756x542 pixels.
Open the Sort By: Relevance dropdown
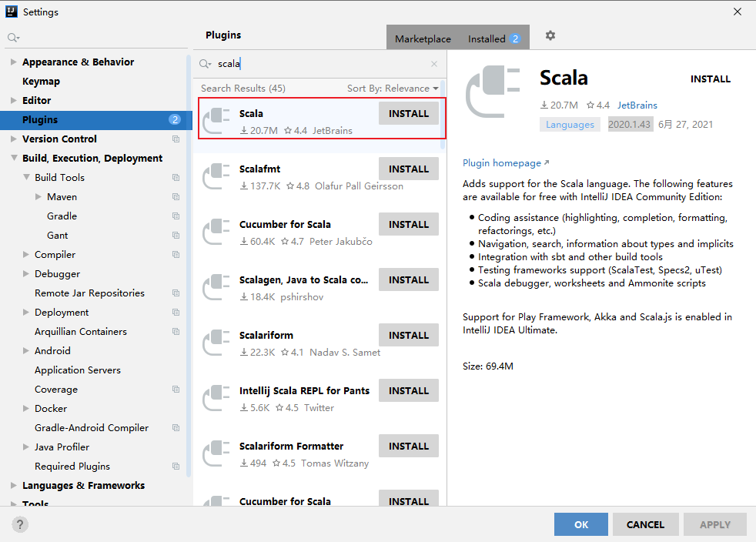pos(393,89)
